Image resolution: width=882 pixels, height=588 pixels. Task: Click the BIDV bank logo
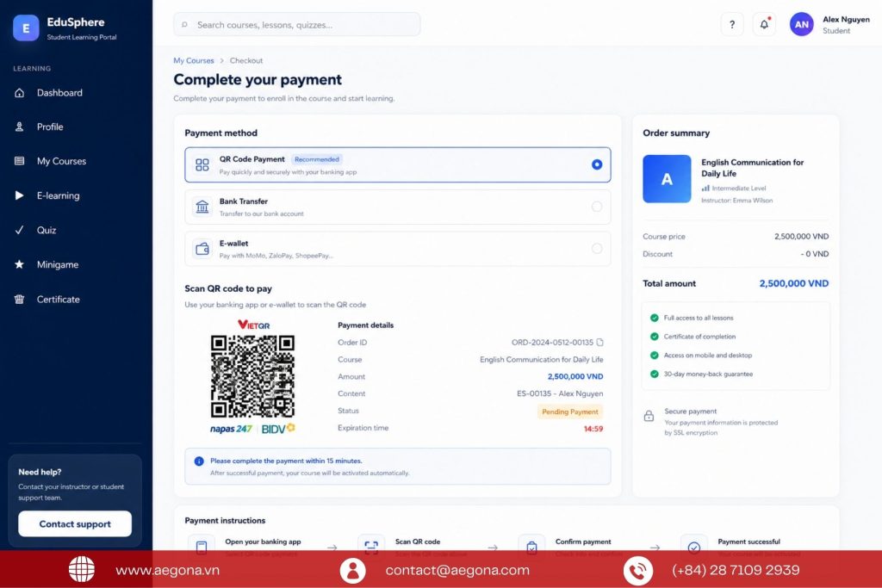click(x=278, y=429)
